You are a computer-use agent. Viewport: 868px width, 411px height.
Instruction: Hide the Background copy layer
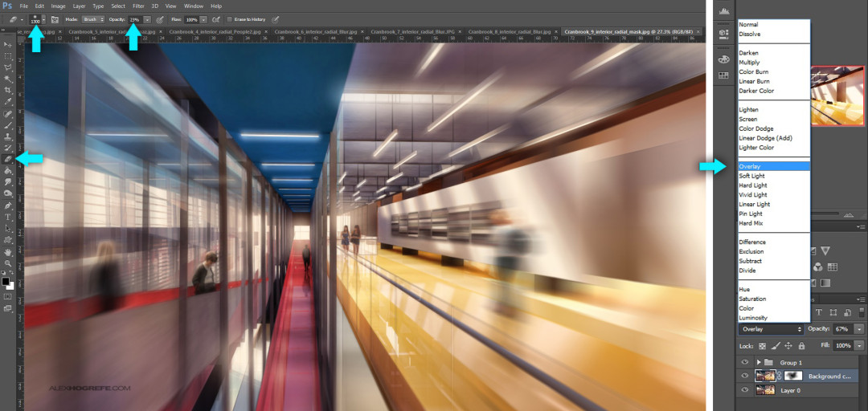(x=745, y=376)
